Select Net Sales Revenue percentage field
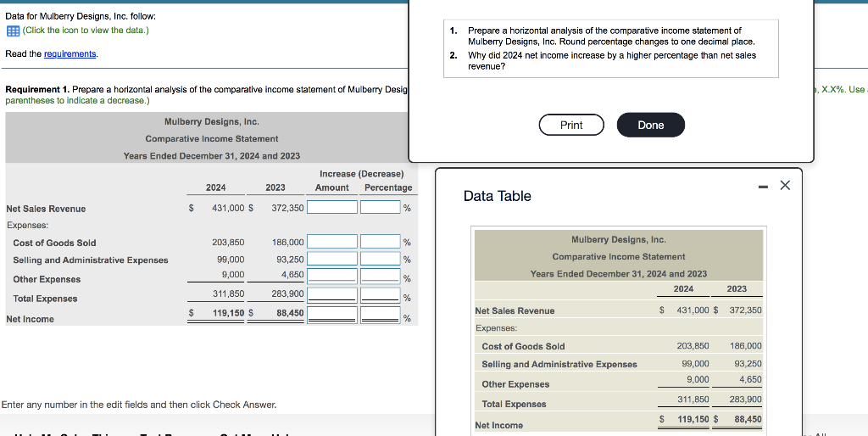 381,207
